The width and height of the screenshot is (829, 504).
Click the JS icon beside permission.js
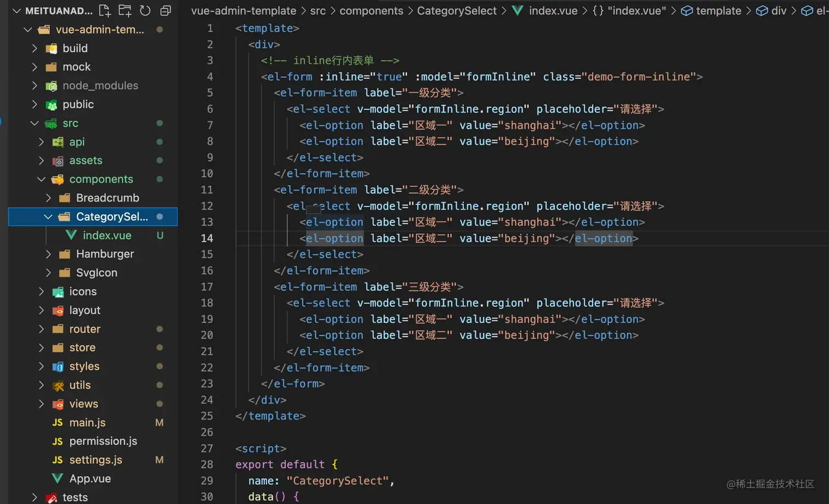coord(58,441)
